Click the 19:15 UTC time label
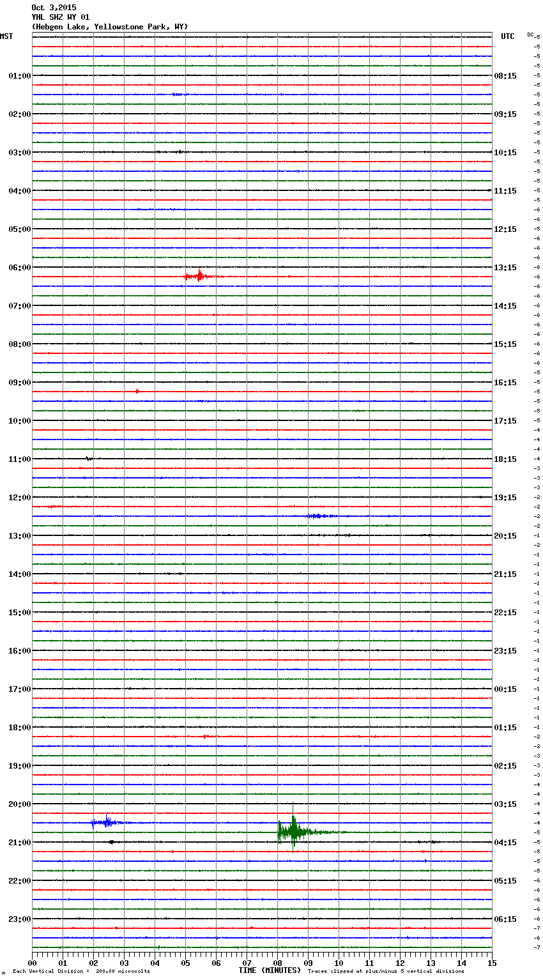543x980 pixels. [x=505, y=498]
